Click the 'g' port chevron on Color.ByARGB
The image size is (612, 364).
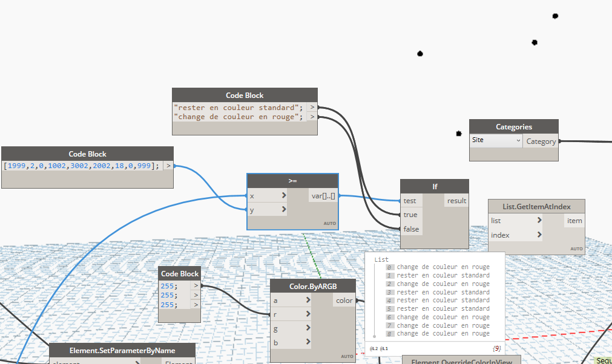coord(308,328)
